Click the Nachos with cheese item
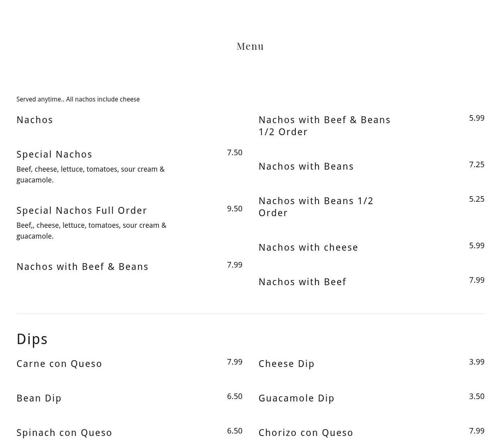Screen dimensions: 501x448 [x=308, y=247]
